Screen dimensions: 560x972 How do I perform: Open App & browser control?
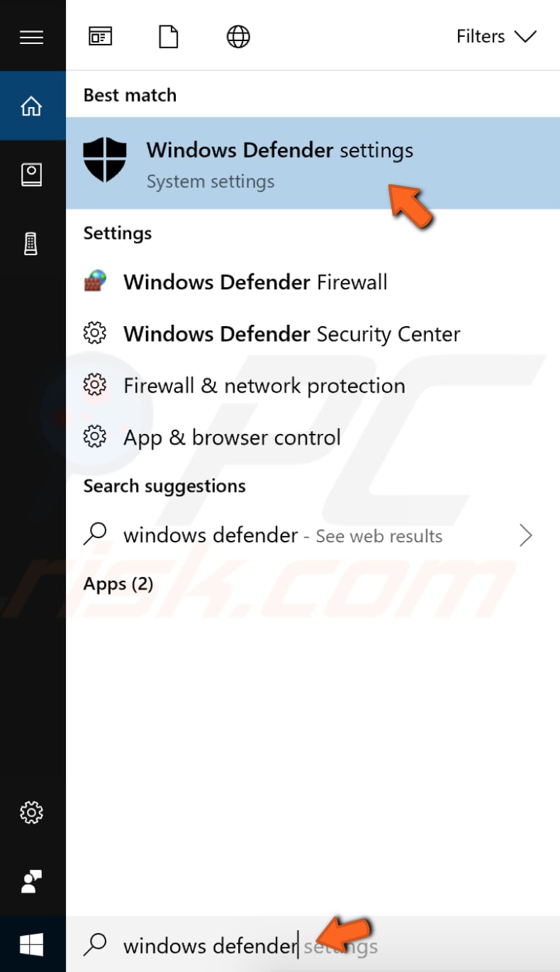pyautogui.click(x=232, y=437)
